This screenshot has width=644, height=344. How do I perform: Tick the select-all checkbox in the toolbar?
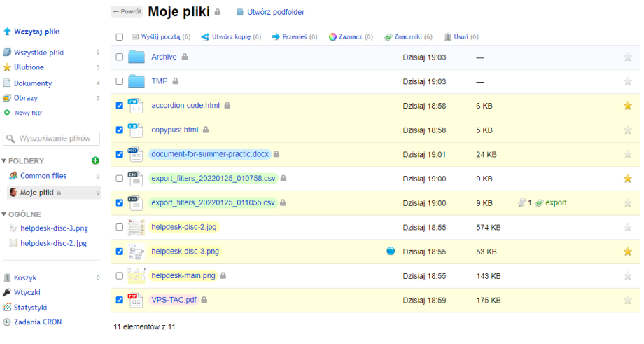pyautogui.click(x=119, y=36)
